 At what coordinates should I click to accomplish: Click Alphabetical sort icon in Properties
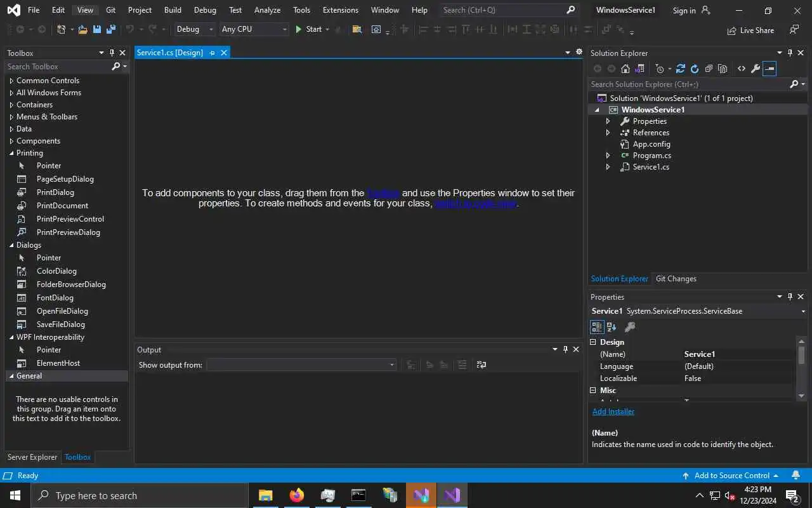pos(612,327)
